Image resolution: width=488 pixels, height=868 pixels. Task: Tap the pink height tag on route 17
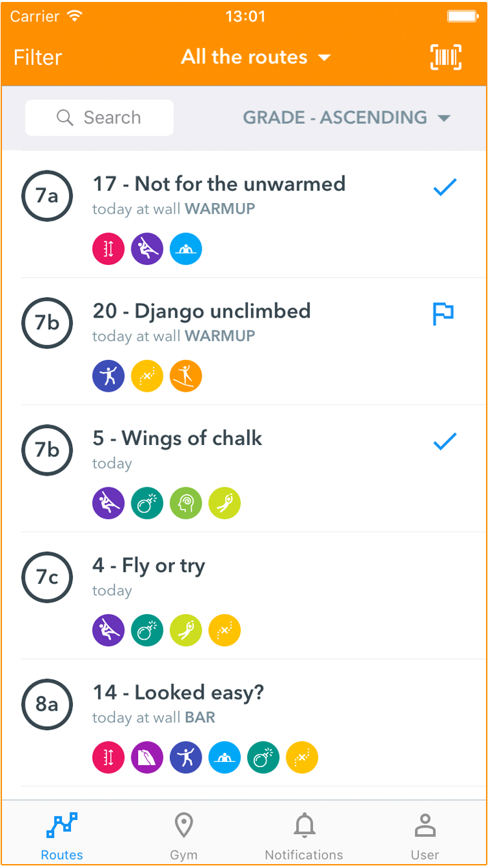108,249
